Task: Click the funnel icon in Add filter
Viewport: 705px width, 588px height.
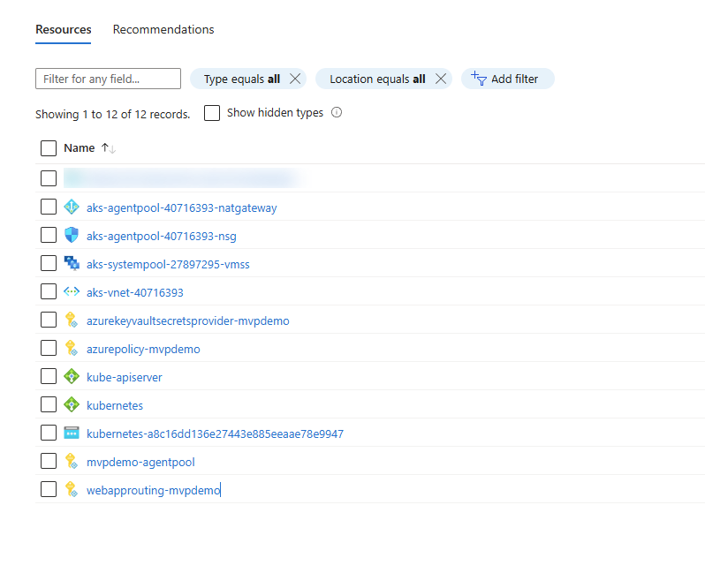Action: click(479, 79)
